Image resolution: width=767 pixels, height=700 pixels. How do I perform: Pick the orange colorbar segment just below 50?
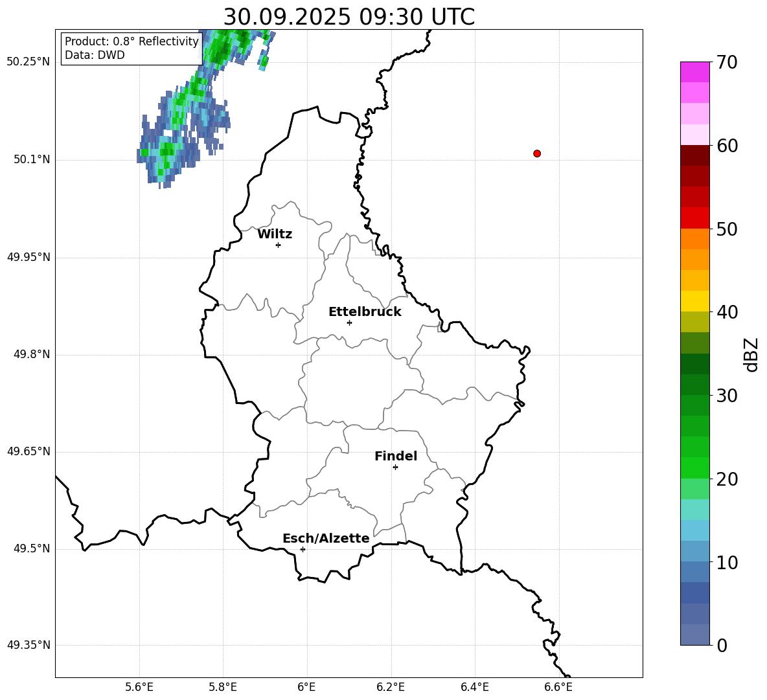coord(694,239)
